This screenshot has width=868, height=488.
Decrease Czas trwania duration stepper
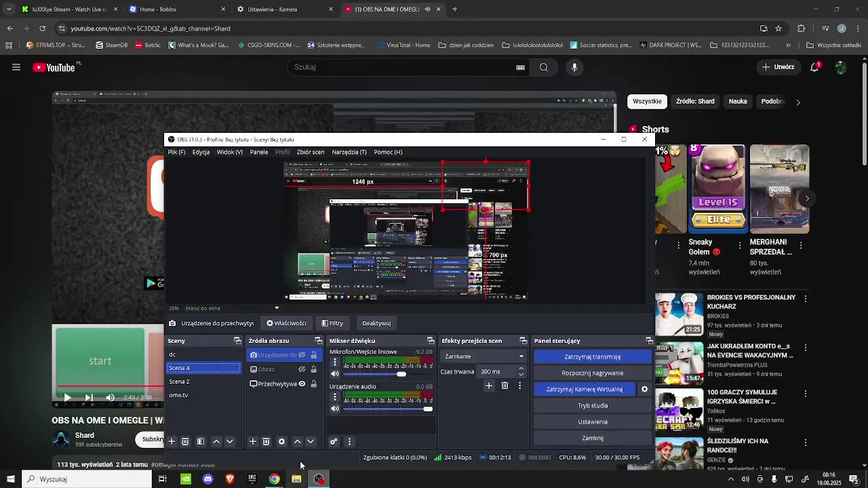tap(521, 374)
